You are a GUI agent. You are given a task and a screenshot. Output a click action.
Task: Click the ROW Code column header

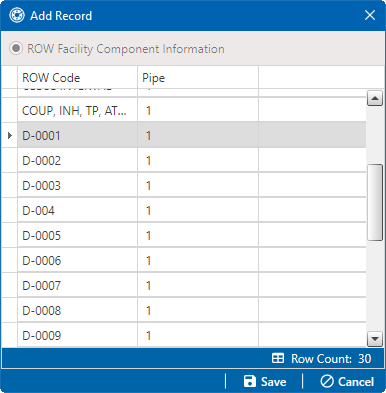77,78
